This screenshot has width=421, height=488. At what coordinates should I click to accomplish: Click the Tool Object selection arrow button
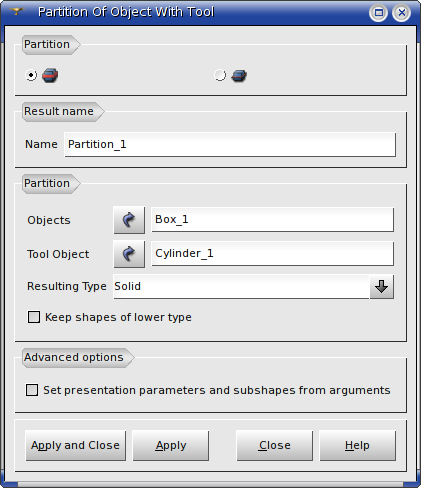129,254
